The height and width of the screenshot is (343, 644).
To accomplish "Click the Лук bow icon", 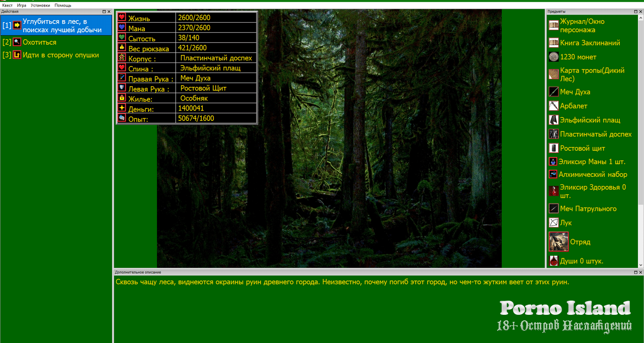I will [x=553, y=223].
